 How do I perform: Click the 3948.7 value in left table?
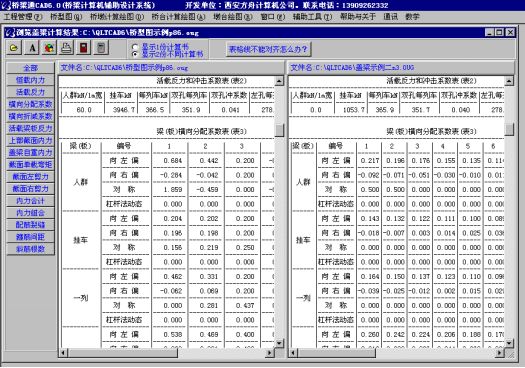[124, 109]
